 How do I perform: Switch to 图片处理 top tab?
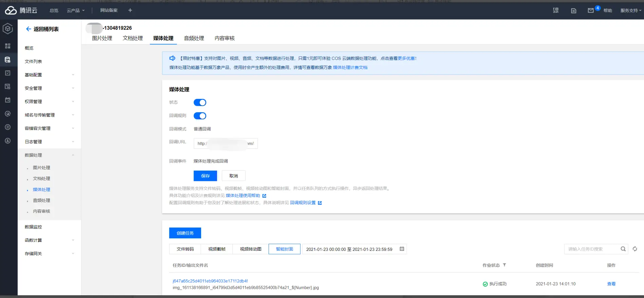(102, 38)
